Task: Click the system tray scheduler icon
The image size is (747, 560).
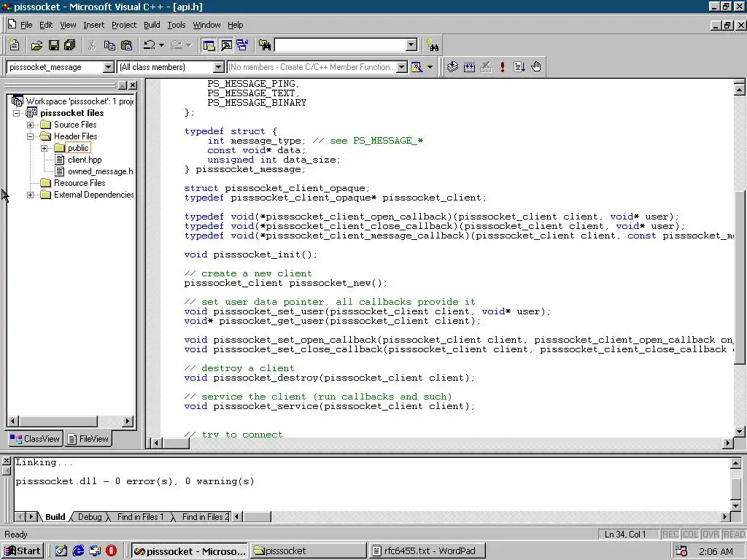Action: coord(681,551)
